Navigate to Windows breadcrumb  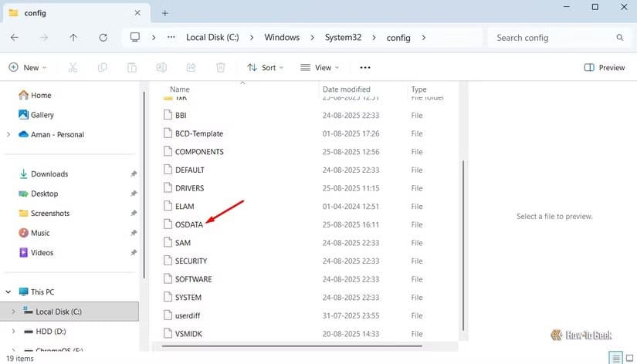(x=282, y=37)
